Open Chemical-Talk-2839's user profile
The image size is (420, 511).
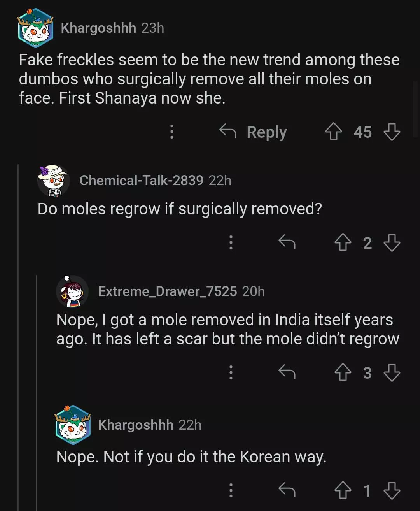click(141, 181)
